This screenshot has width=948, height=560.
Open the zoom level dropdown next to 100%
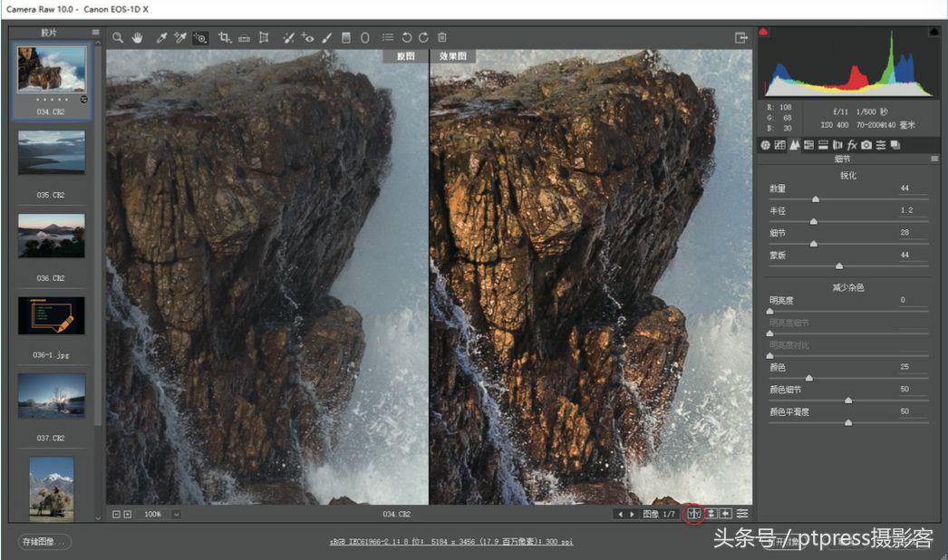[176, 514]
